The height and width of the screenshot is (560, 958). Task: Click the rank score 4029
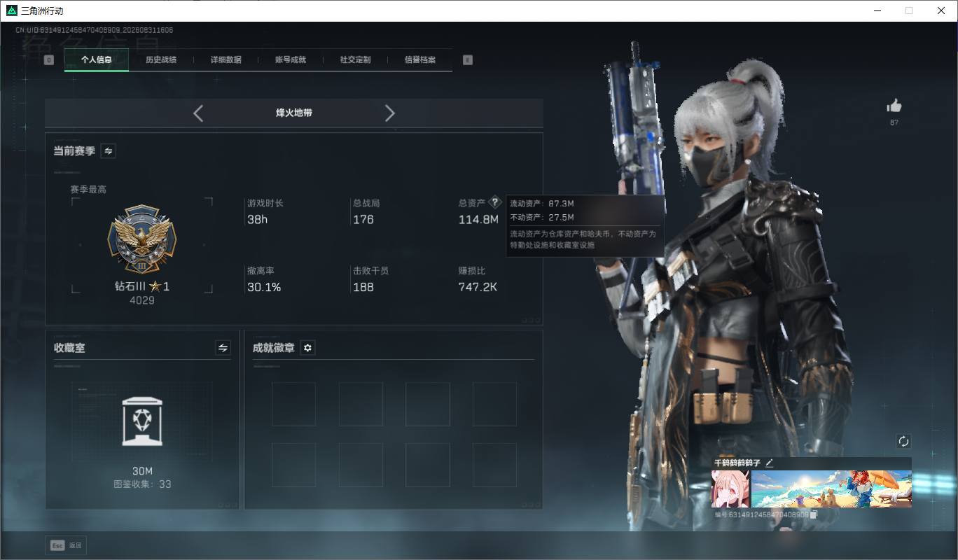142,300
